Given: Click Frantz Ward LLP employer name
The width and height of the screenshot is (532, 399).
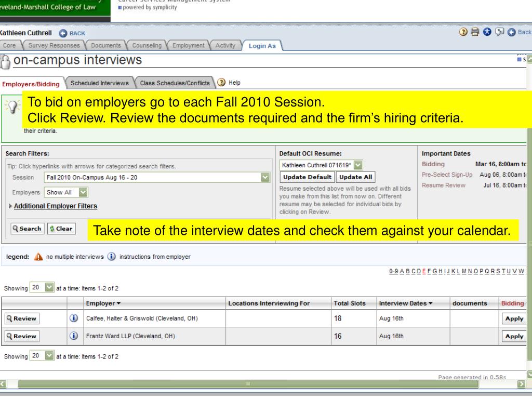Looking at the screenshot, I should coord(130,336).
